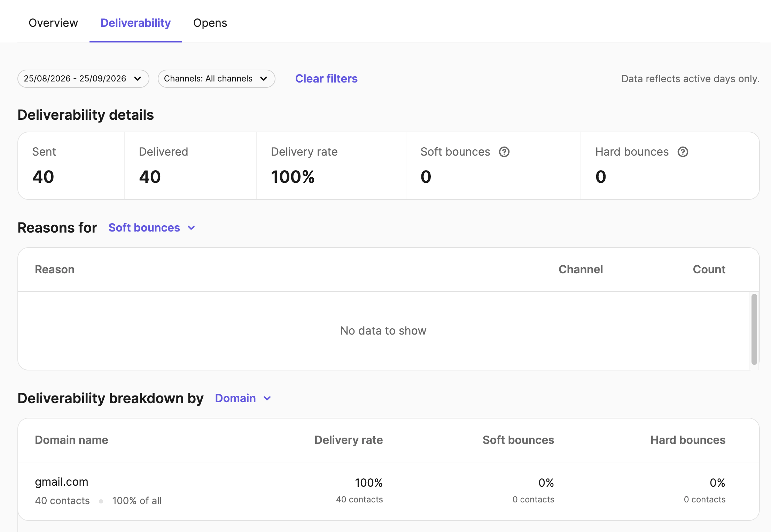Screen dimensions: 771x532
Task: Click the Delivered value 40 card
Action: coord(190,166)
